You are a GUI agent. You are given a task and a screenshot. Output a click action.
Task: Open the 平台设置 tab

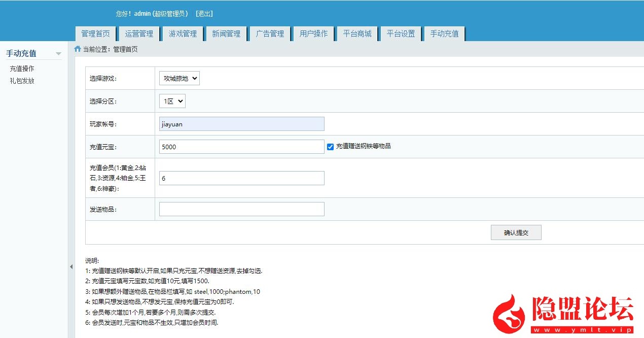click(x=401, y=33)
